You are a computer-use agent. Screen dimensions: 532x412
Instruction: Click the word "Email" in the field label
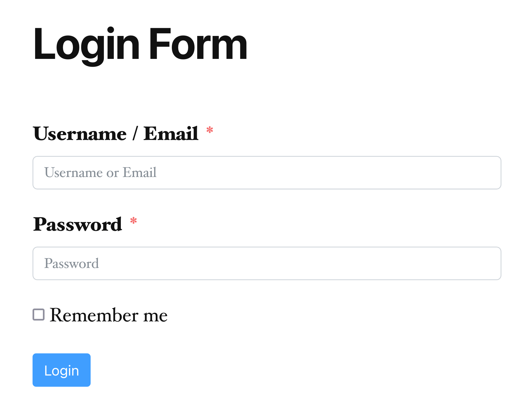coord(171,133)
